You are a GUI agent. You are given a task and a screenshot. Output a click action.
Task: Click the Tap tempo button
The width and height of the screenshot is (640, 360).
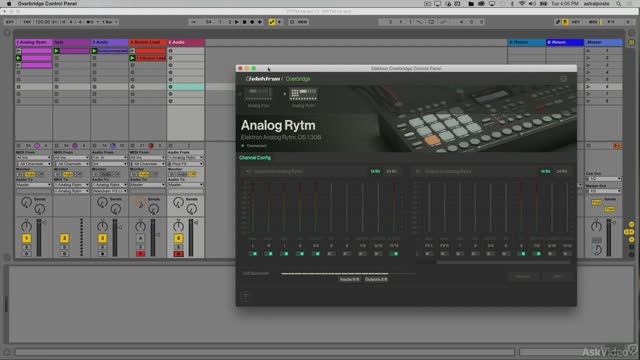(x=27, y=22)
